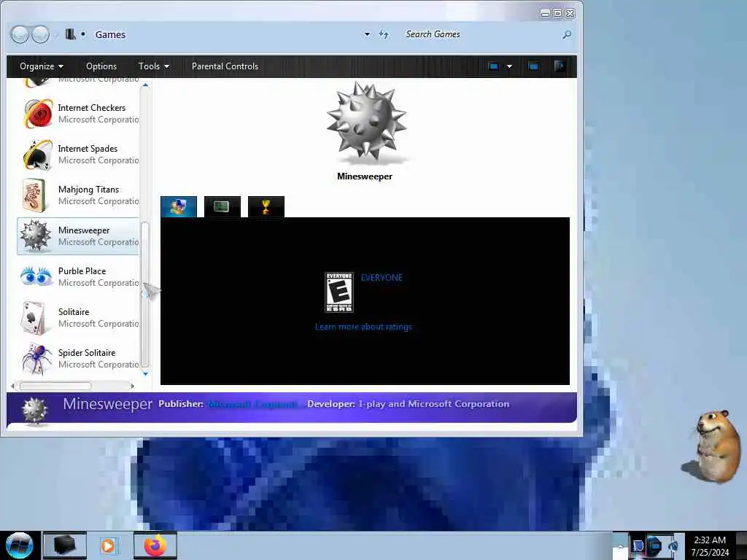Click the horizontal scrollbar thumb under the list
Image resolution: width=747 pixels, height=560 pixels.
[x=55, y=386]
